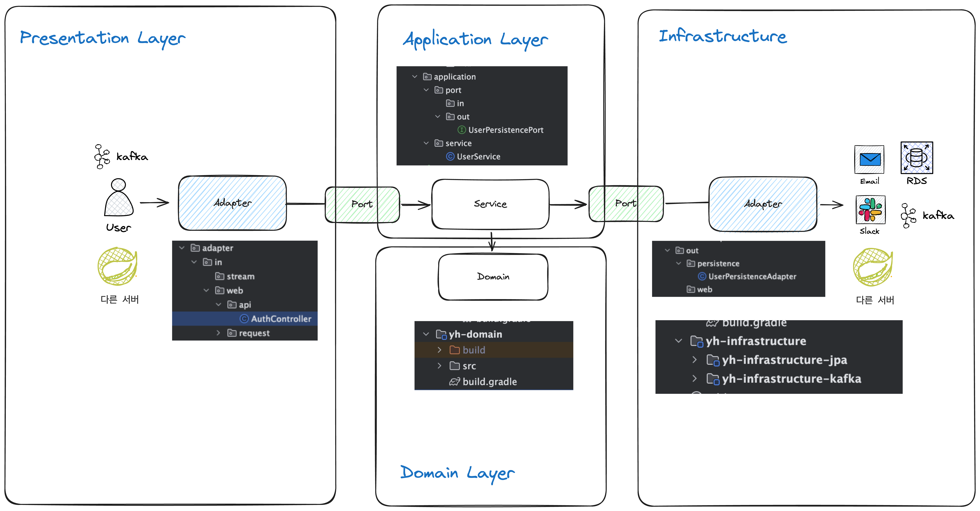Click the Domain box

point(493,277)
